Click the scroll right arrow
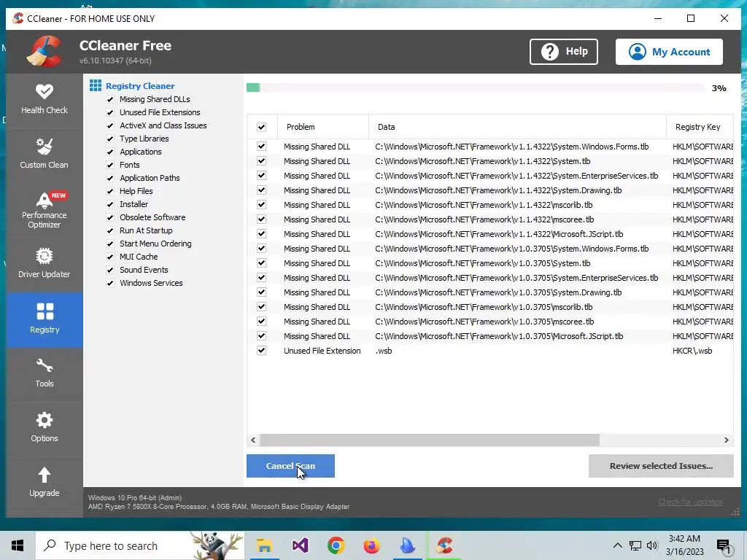This screenshot has width=747, height=560. pyautogui.click(x=727, y=440)
